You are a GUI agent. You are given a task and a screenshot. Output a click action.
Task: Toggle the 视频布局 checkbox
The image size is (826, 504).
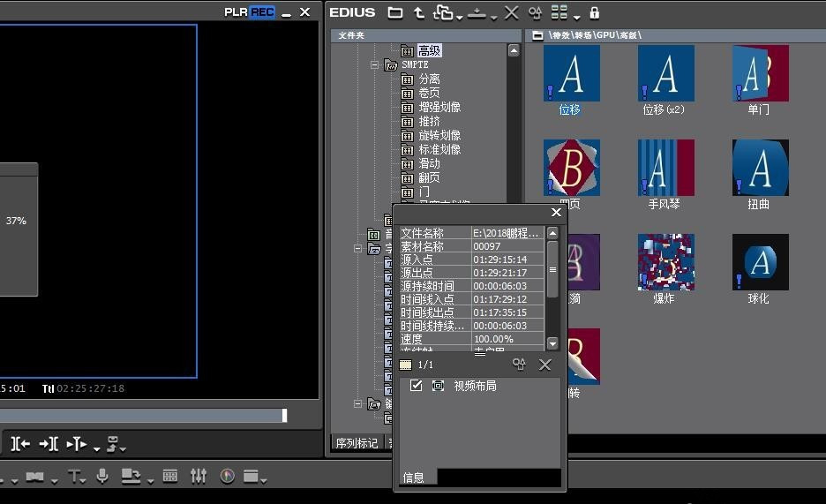pyautogui.click(x=417, y=386)
